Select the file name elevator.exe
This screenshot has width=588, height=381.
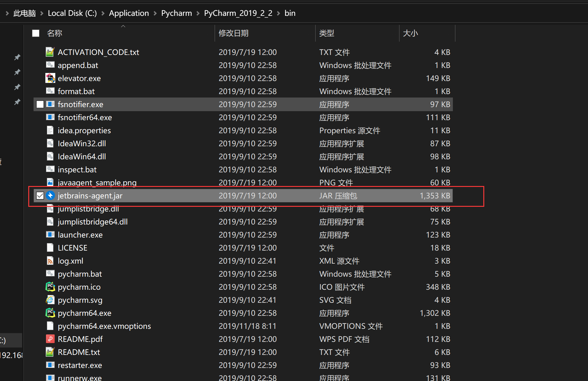point(79,78)
